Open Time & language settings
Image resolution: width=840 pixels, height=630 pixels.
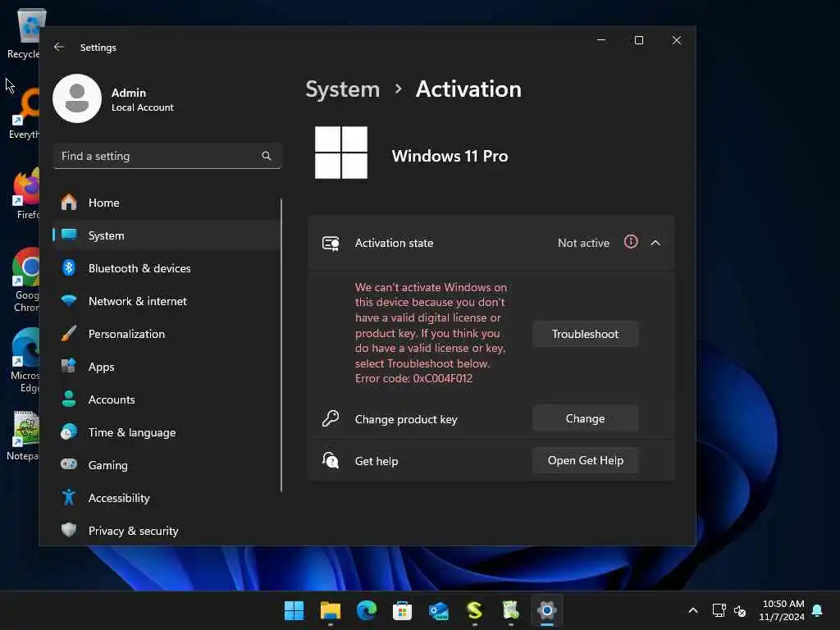point(166,432)
